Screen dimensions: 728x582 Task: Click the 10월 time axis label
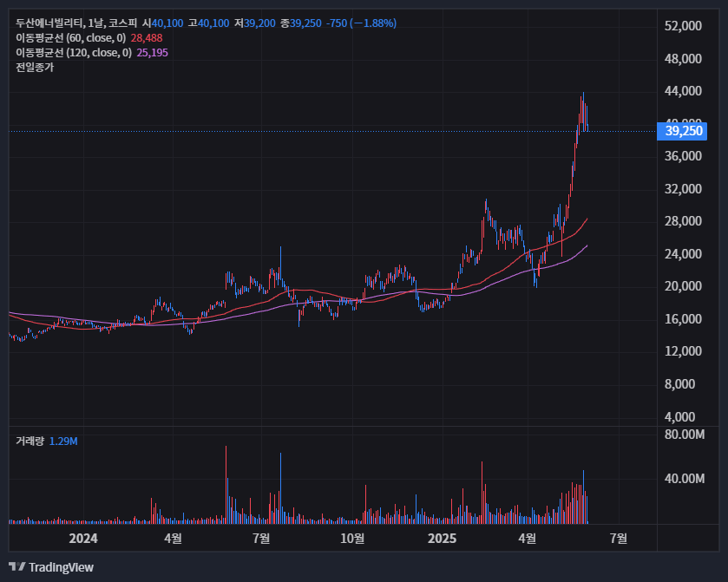point(352,539)
